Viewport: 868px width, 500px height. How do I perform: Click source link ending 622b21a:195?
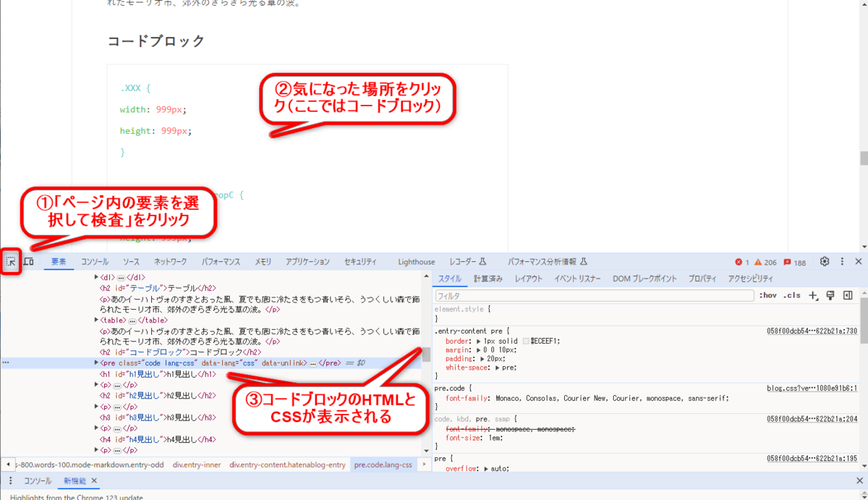pos(812,459)
